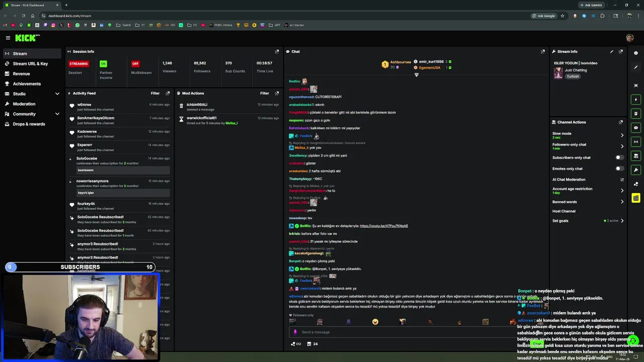Screen dimensions: 644x362
Task: Toggle the broadcast signal widget in right sidebar
Action: 636,142
